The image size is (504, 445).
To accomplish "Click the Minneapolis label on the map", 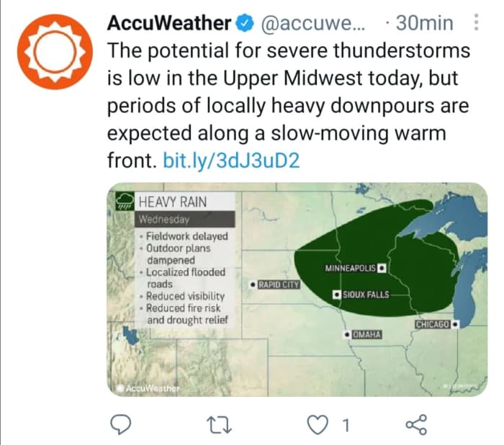I will tap(351, 268).
